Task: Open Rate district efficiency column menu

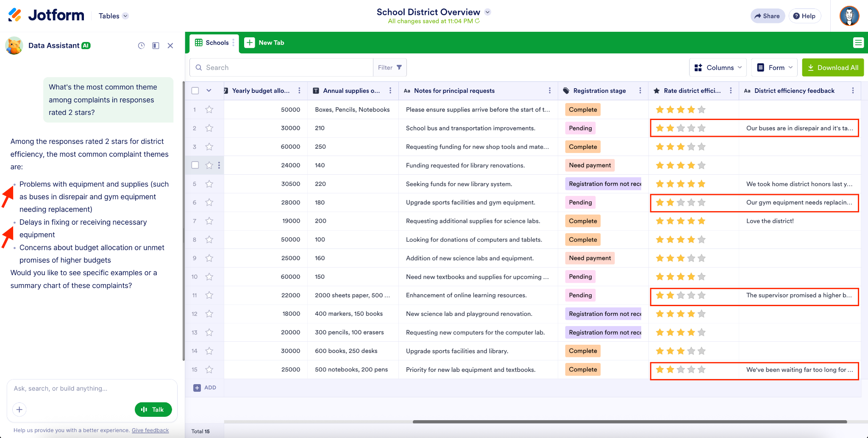Action: (731, 91)
